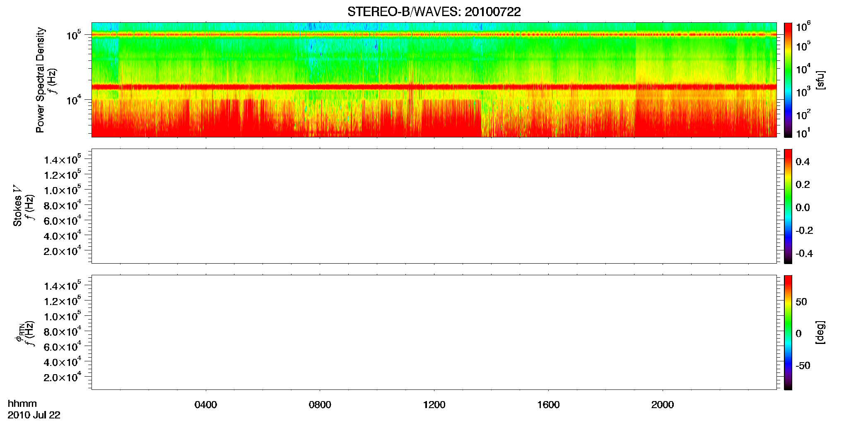Click the -0.4 label on Stokes color bar

click(x=804, y=254)
